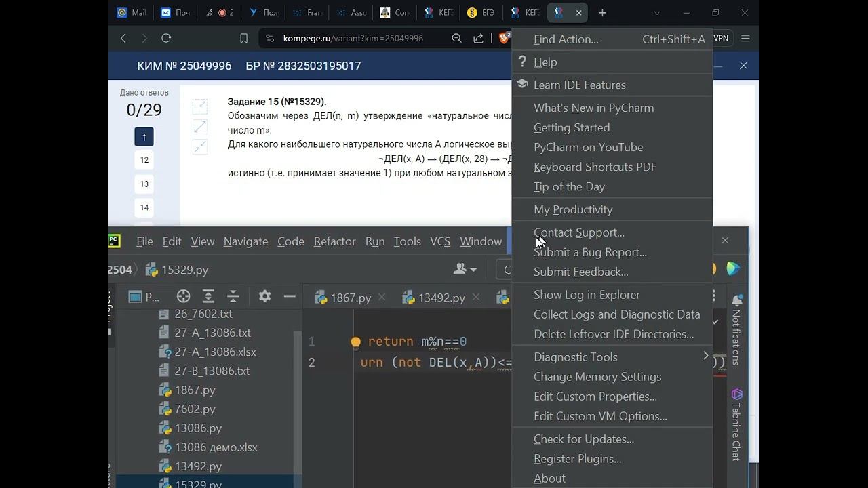The height and width of the screenshot is (488, 868).
Task: Click the diagonal resize icon beside task
Action: [x=200, y=127]
